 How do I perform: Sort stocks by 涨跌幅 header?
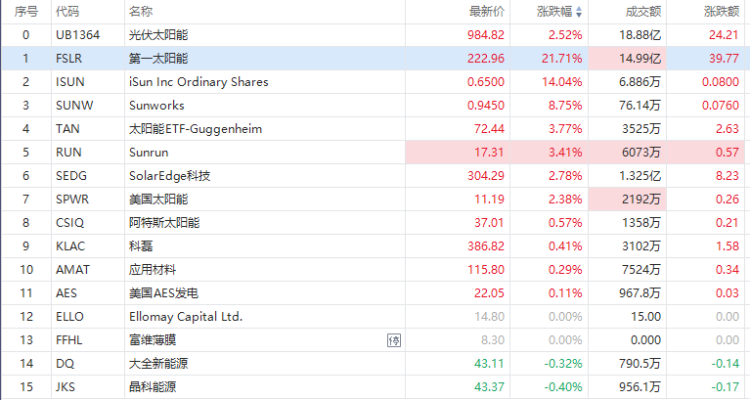(553, 11)
